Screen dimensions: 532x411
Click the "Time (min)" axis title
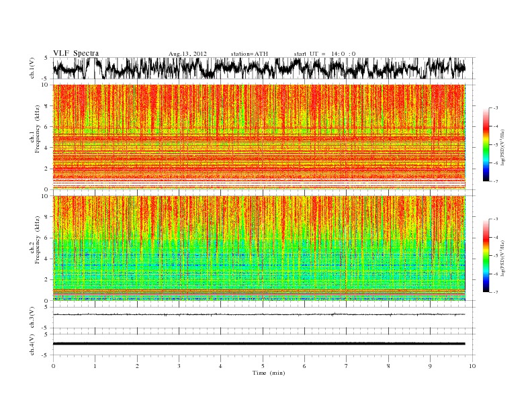(269, 373)
